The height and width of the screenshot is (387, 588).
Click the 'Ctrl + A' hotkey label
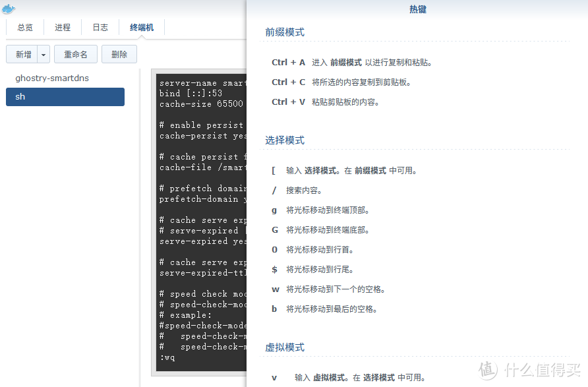click(288, 62)
